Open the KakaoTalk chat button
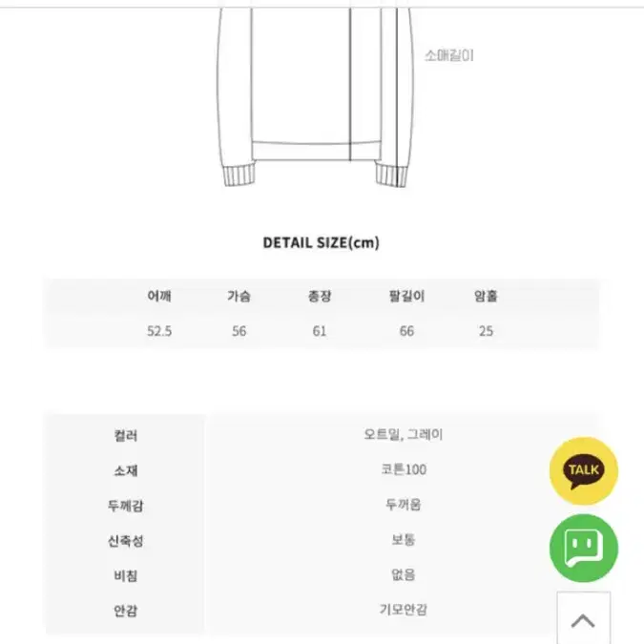644x644 pixels. [583, 471]
